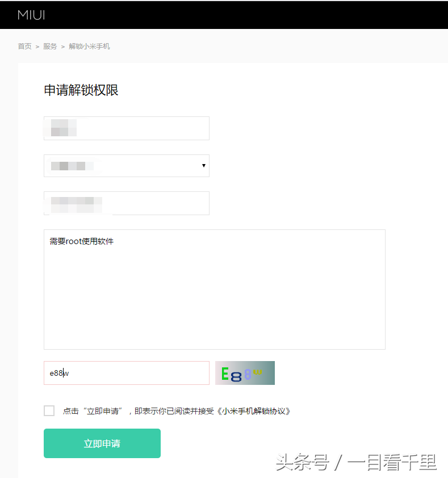Open the 《小米手机解锁协议》 agreement link
Image resolution: width=448 pixels, height=478 pixels.
tap(254, 411)
